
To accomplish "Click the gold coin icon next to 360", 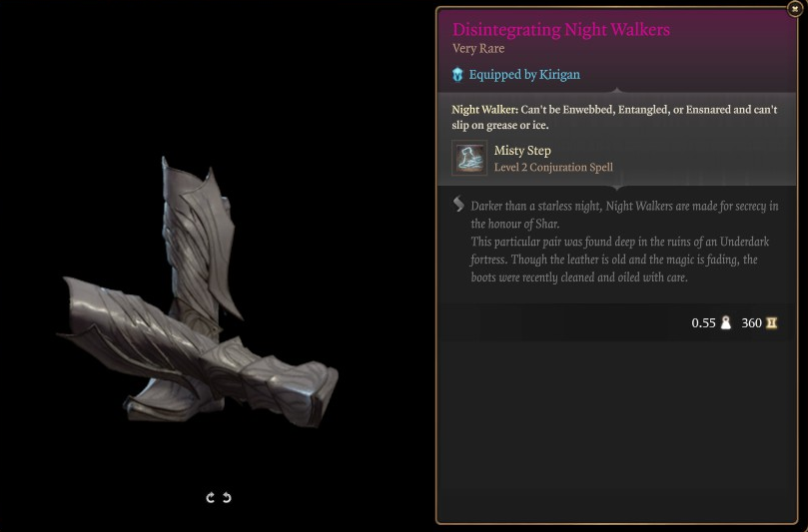I will click(771, 323).
